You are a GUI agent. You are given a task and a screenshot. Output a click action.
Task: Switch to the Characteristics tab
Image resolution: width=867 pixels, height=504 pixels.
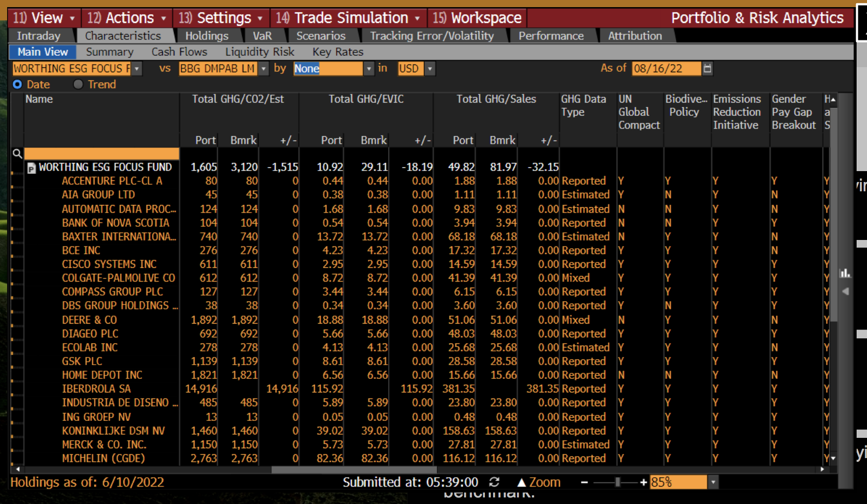point(123,36)
